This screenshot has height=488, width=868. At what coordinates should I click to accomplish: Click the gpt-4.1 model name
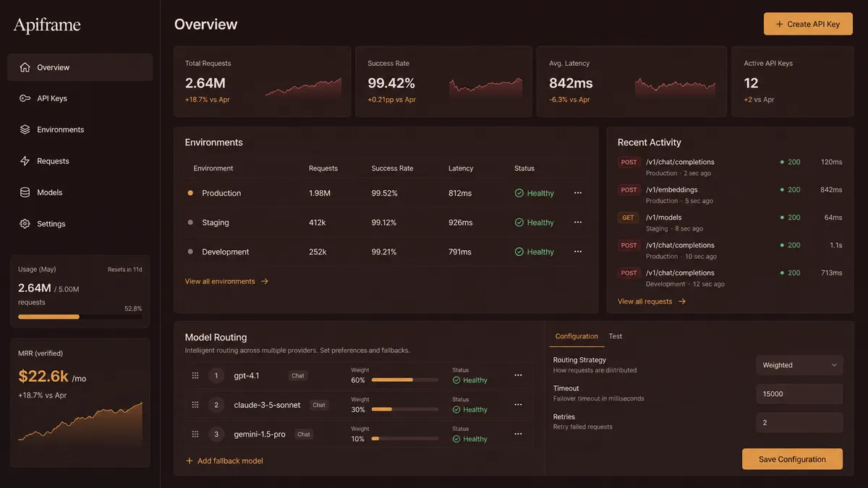[247, 375]
